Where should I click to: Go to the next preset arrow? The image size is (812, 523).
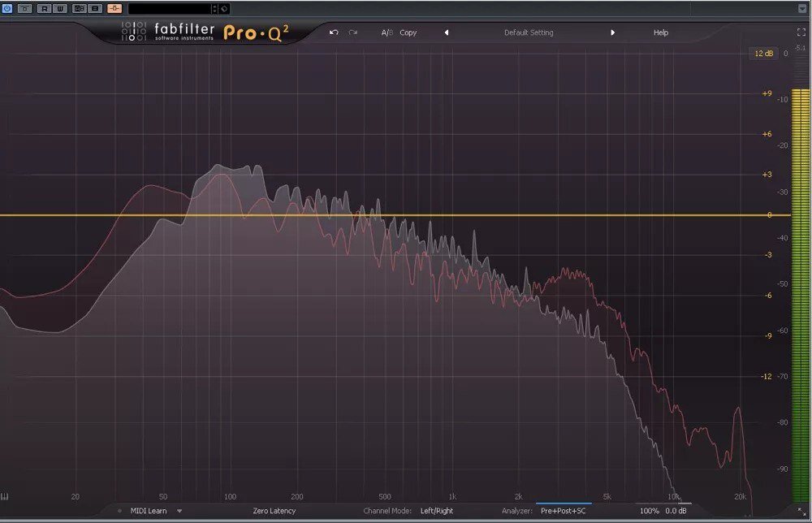point(612,32)
